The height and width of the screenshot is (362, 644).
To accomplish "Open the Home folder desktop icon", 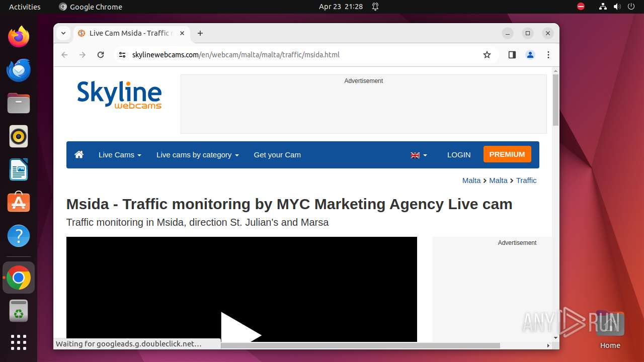I will pos(610,329).
